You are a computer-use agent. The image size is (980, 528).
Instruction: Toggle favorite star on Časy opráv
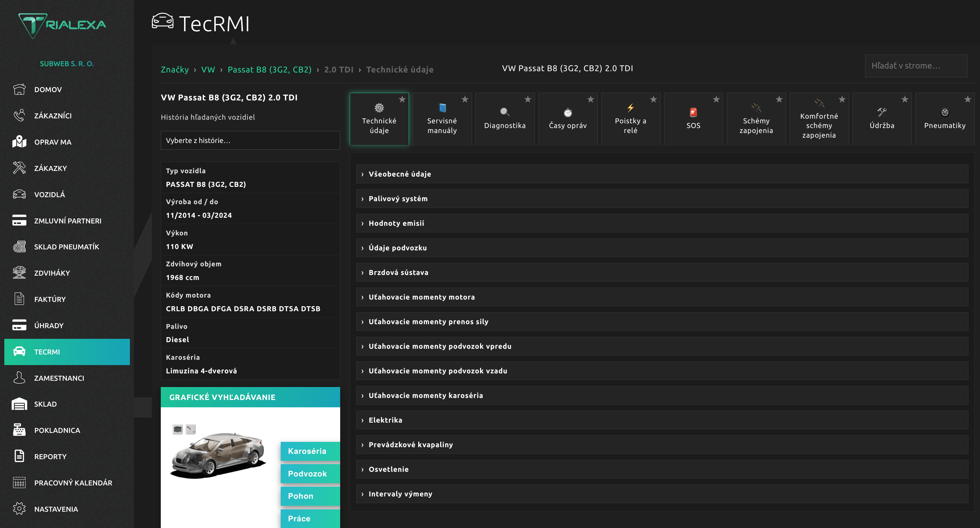(x=590, y=99)
